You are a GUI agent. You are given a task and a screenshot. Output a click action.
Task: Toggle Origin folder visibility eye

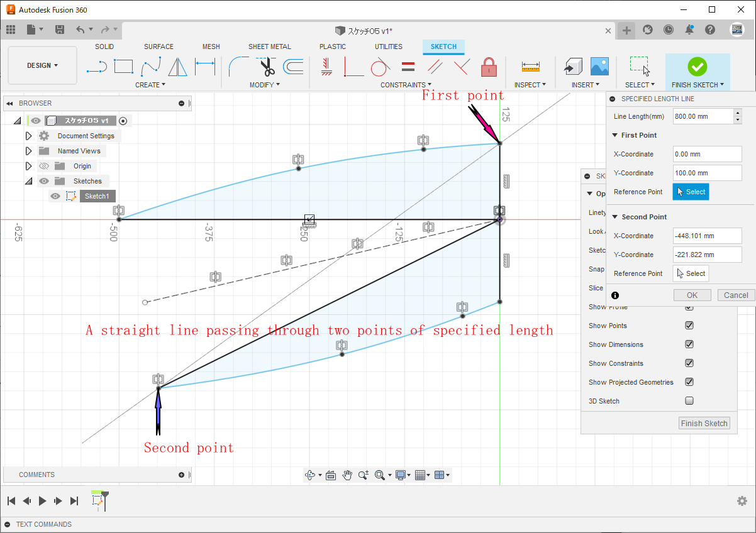pyautogui.click(x=43, y=166)
